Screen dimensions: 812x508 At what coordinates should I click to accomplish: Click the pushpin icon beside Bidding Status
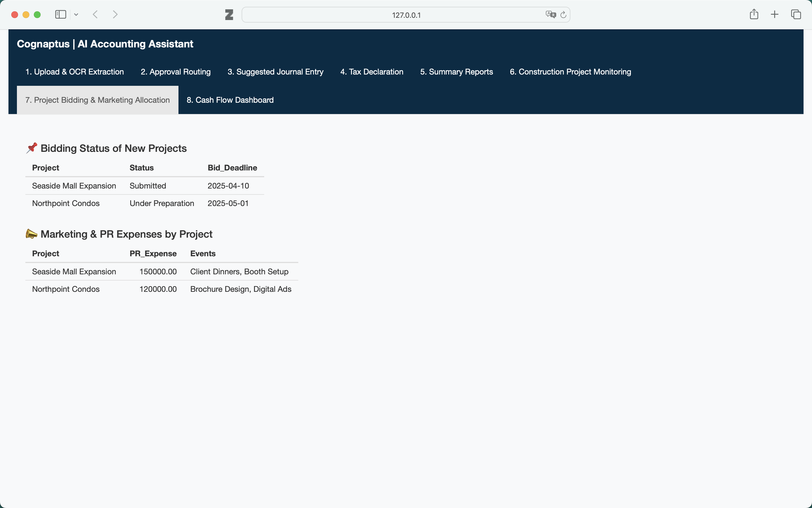pyautogui.click(x=32, y=148)
